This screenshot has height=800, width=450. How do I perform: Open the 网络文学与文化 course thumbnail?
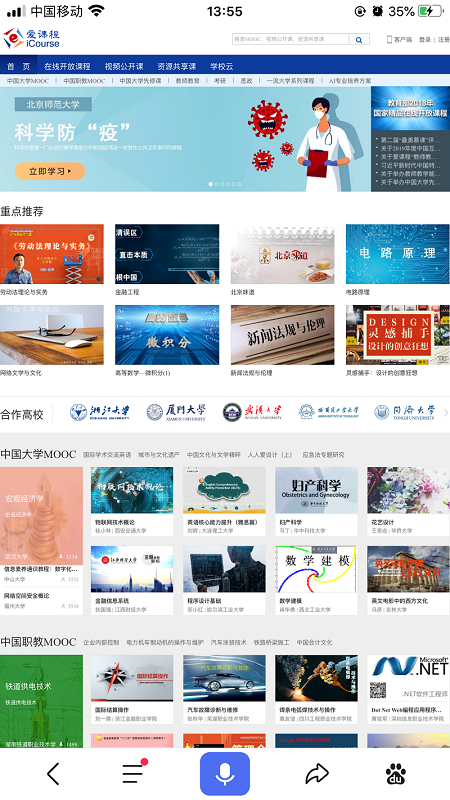(52, 335)
